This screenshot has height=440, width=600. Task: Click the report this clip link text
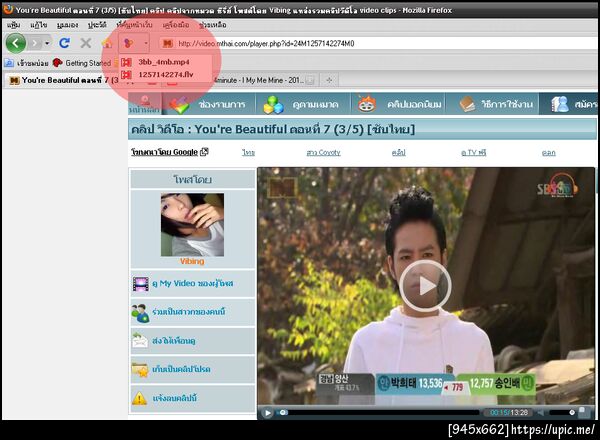click(174, 398)
